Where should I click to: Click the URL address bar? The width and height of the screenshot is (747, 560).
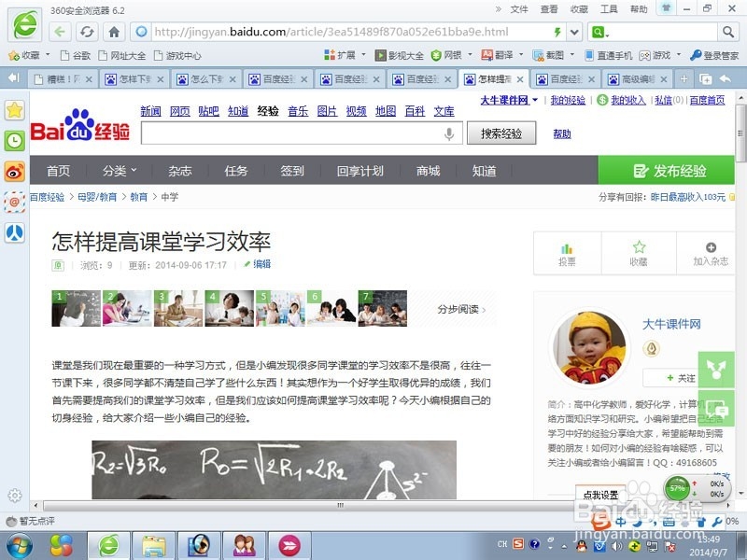pyautogui.click(x=353, y=32)
